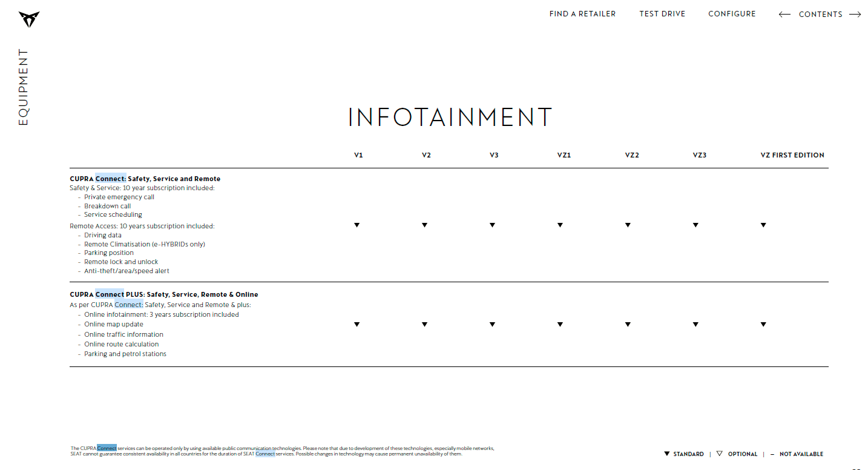The height and width of the screenshot is (470, 868).
Task: Click VZ First Edition marker in Connect PLUS row
Action: (x=763, y=325)
